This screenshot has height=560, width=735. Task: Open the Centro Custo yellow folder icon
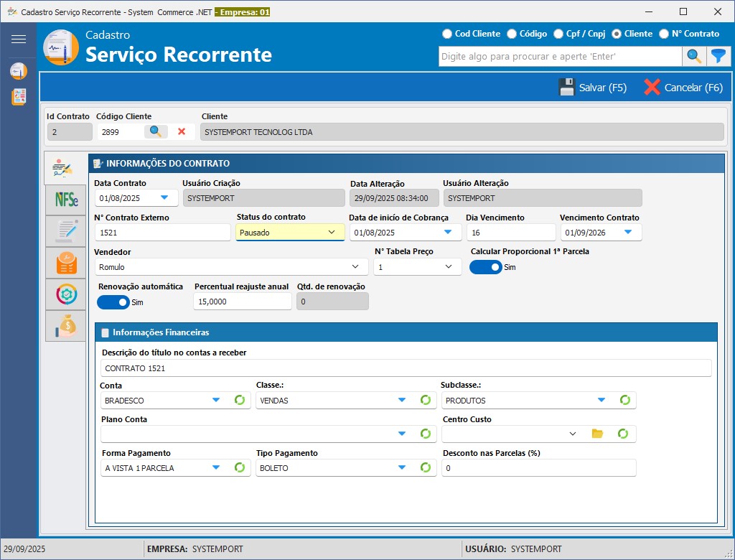coord(597,434)
